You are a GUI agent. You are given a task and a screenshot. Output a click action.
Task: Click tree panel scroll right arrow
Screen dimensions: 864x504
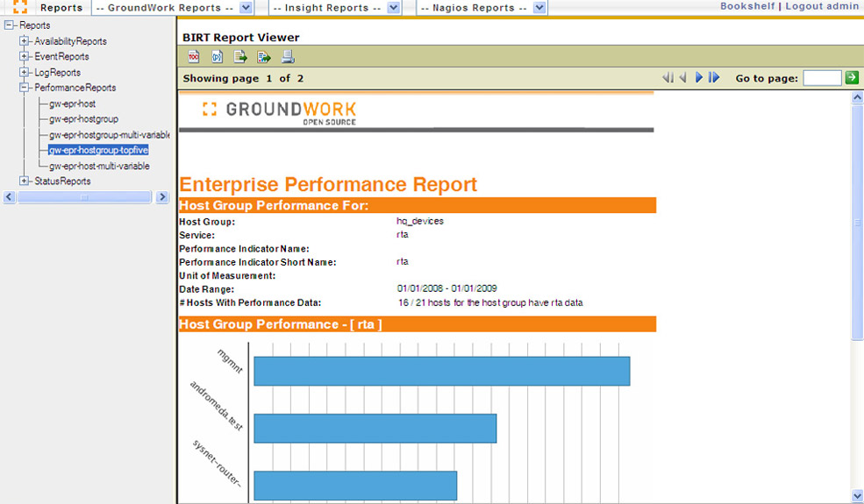162,196
